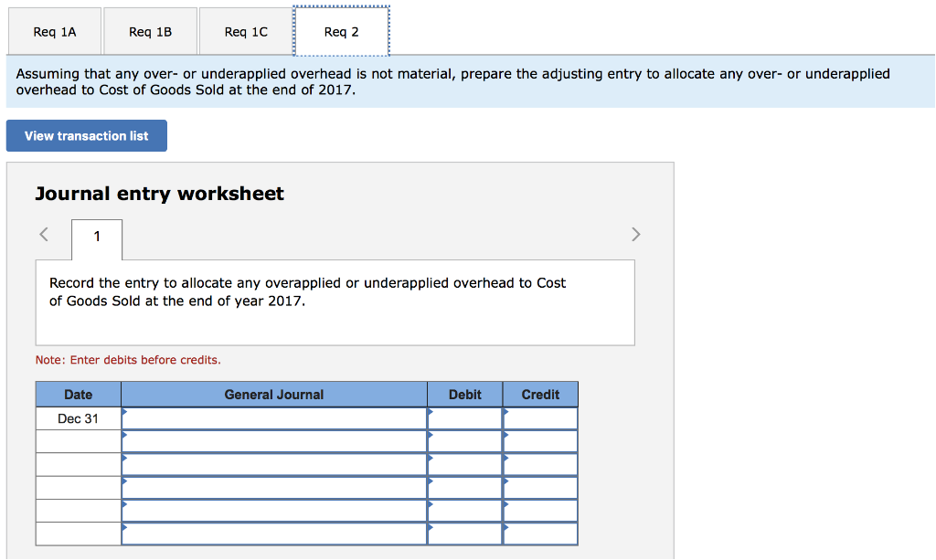
Task: Click the General Journal column header
Action: coord(274,395)
